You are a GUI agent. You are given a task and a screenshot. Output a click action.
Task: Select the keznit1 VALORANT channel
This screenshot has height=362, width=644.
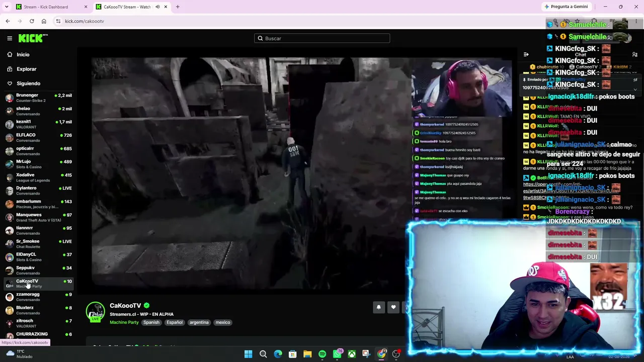38,124
